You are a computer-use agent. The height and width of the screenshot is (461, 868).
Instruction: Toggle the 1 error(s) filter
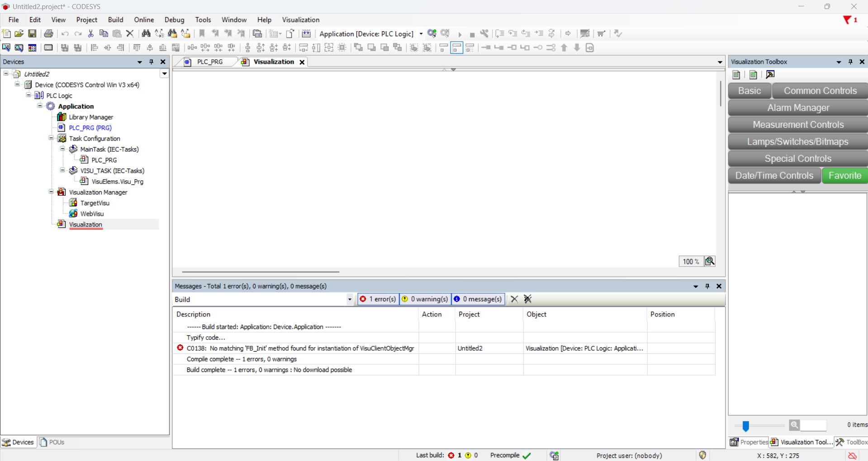[378, 299]
